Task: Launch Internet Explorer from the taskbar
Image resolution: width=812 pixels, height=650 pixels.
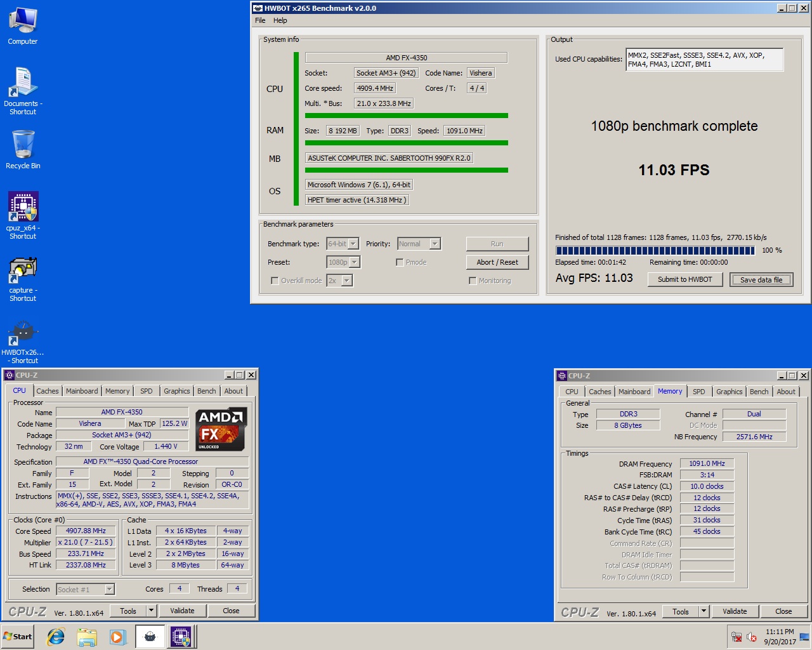Action: click(56, 637)
